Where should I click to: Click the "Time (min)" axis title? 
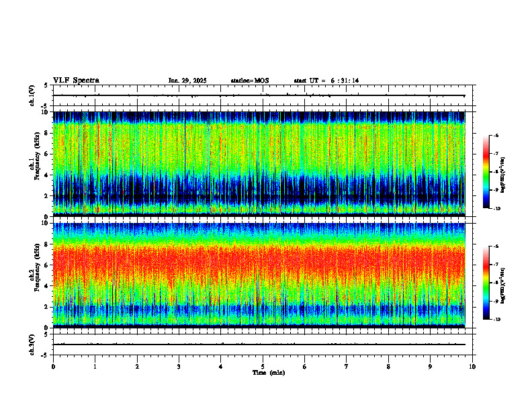point(269,373)
